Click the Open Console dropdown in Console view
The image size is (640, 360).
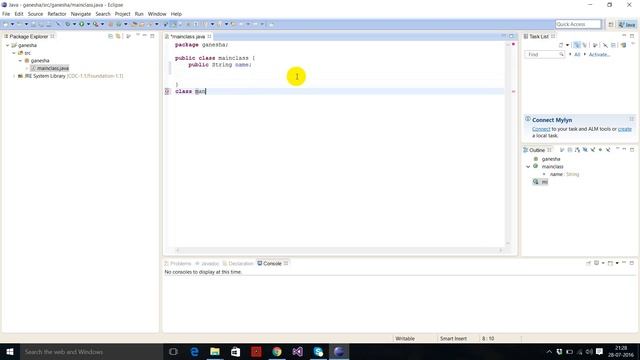pyautogui.click(x=617, y=263)
